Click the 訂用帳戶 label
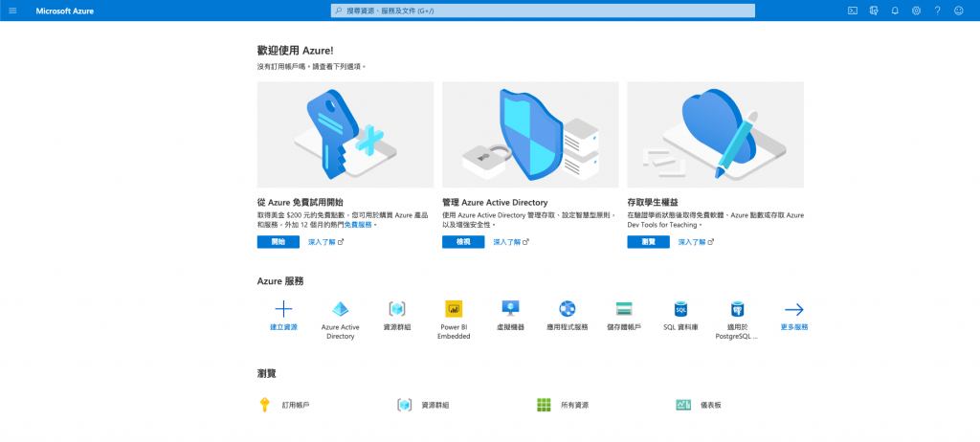Viewport: 980px width, 442px height. click(296, 405)
